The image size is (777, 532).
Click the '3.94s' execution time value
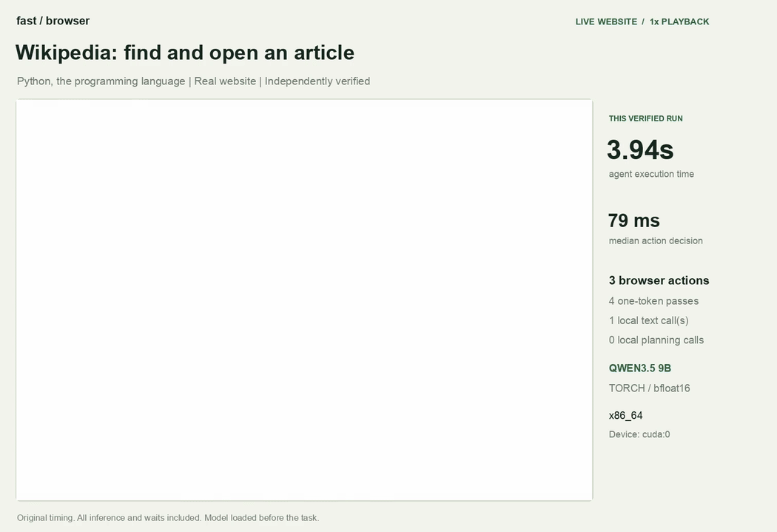pyautogui.click(x=640, y=149)
